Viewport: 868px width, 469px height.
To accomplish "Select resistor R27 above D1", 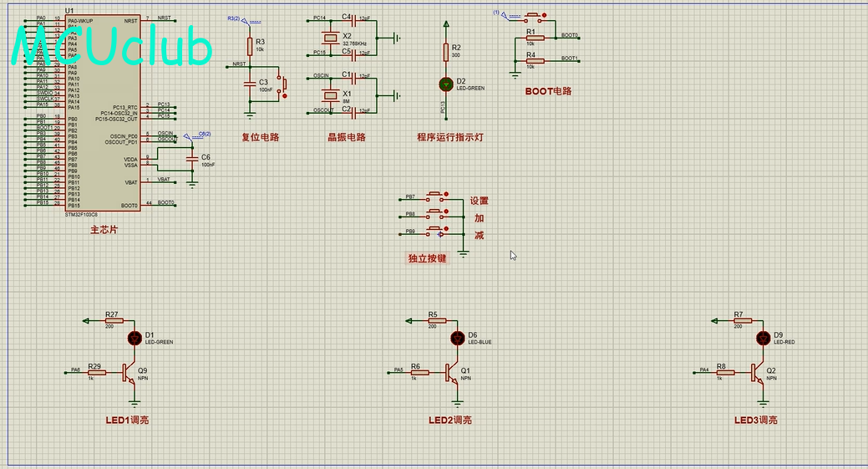I will 114,320.
